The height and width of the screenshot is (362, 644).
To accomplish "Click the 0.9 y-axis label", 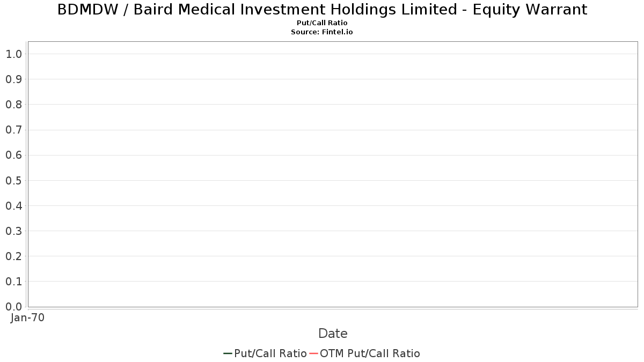I will pos(13,79).
